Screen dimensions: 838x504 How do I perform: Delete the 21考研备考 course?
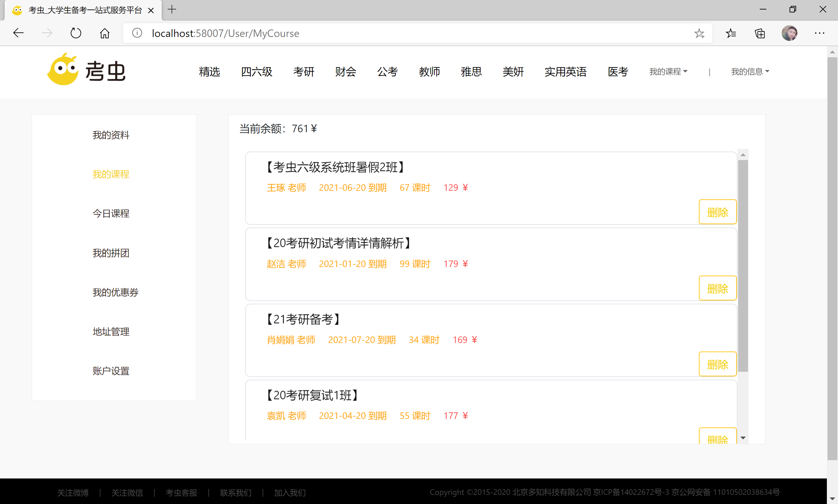(717, 364)
